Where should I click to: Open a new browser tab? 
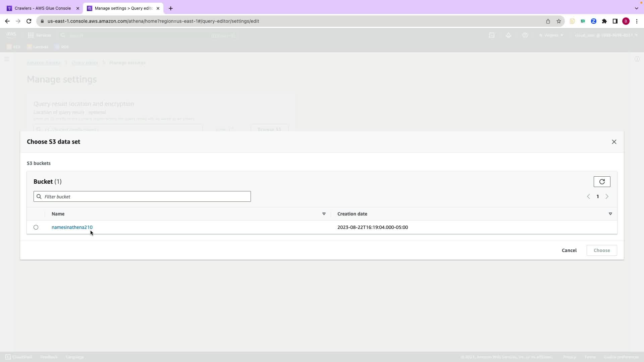[x=171, y=8]
